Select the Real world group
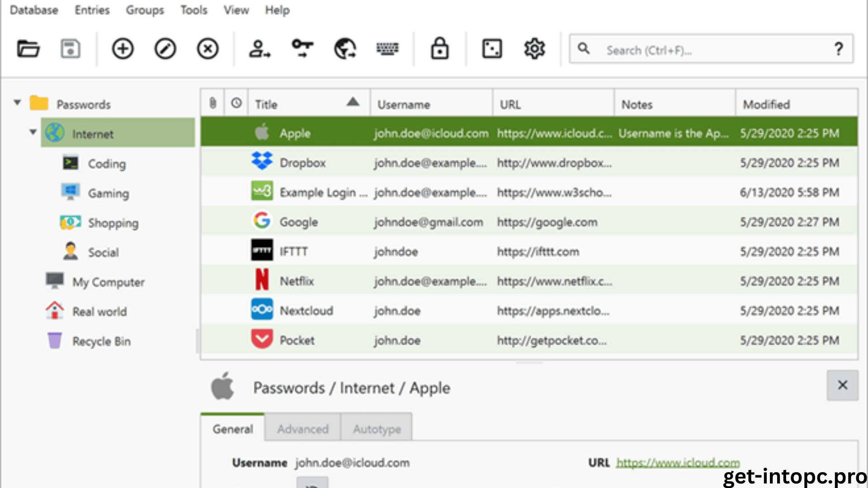Image resolution: width=868 pixels, height=488 pixels. [99, 311]
